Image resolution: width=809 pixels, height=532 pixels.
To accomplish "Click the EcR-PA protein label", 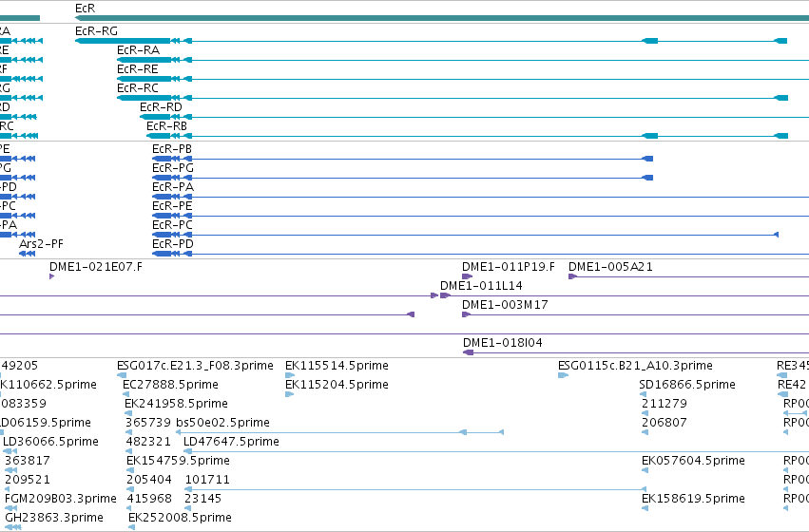I will pos(173,187).
